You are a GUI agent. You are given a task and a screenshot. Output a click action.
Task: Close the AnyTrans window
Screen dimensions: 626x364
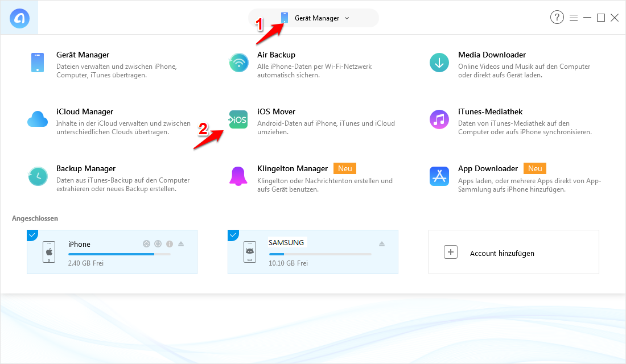pos(615,18)
